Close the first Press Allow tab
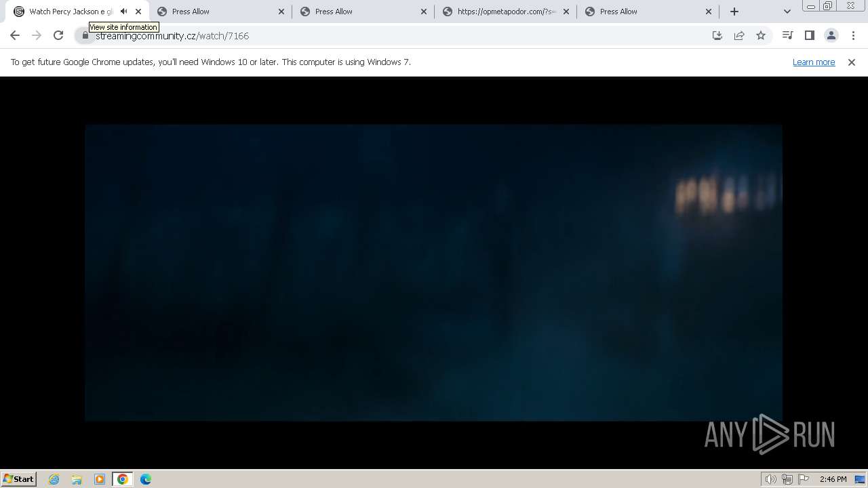 (281, 12)
